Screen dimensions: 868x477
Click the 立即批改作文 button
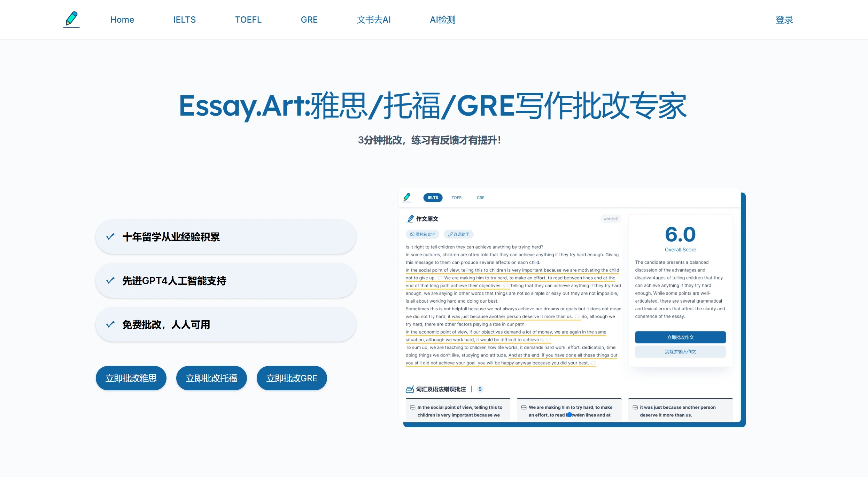coord(680,337)
